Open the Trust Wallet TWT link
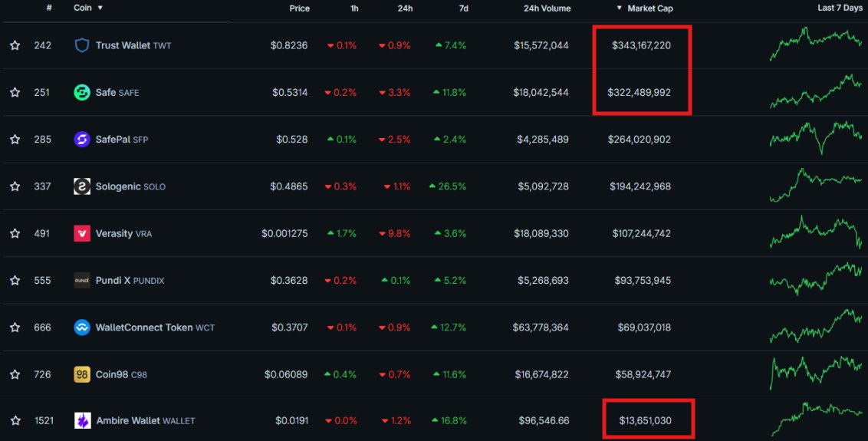The image size is (868, 441). coord(133,45)
